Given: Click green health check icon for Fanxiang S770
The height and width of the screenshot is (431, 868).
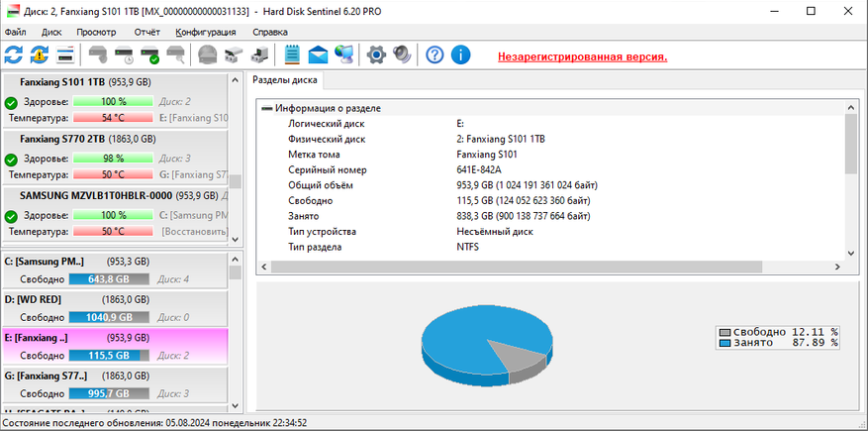Looking at the screenshot, I should pos(11,160).
